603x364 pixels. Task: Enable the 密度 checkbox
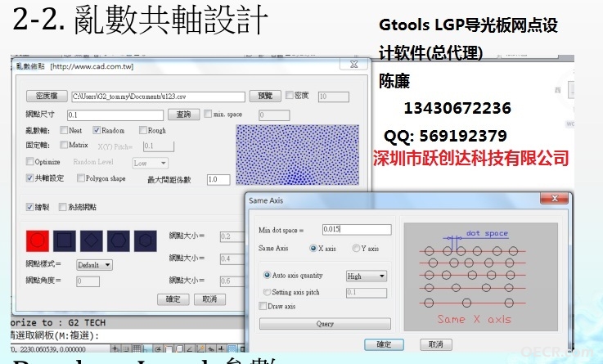tap(290, 95)
